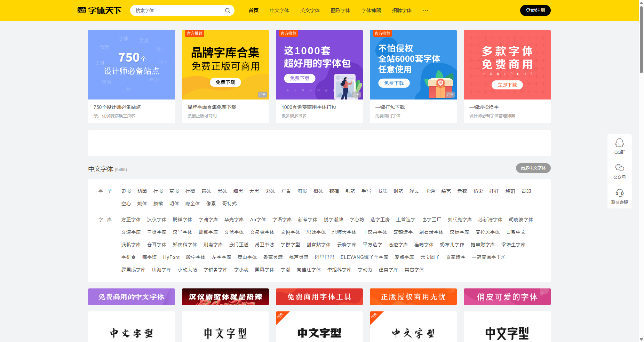
Task: Open the 汉仪霸蛮体就是热辣 banner
Action: pos(225,297)
